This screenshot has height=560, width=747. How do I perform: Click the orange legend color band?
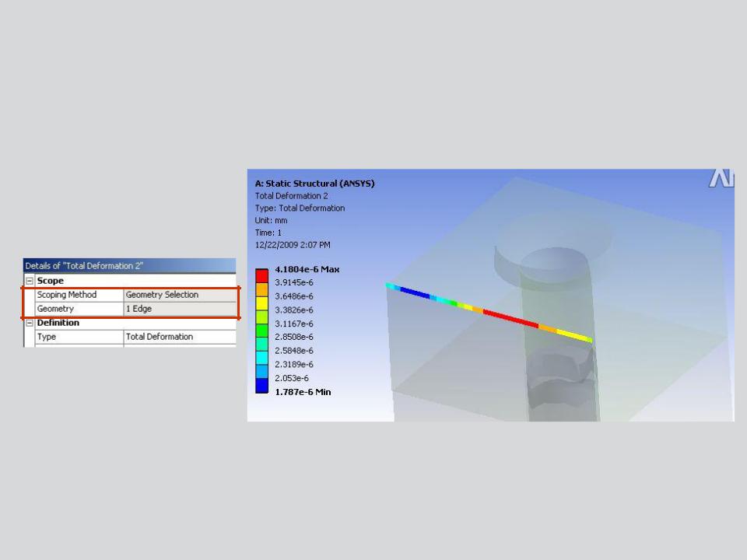pyautogui.click(x=262, y=290)
